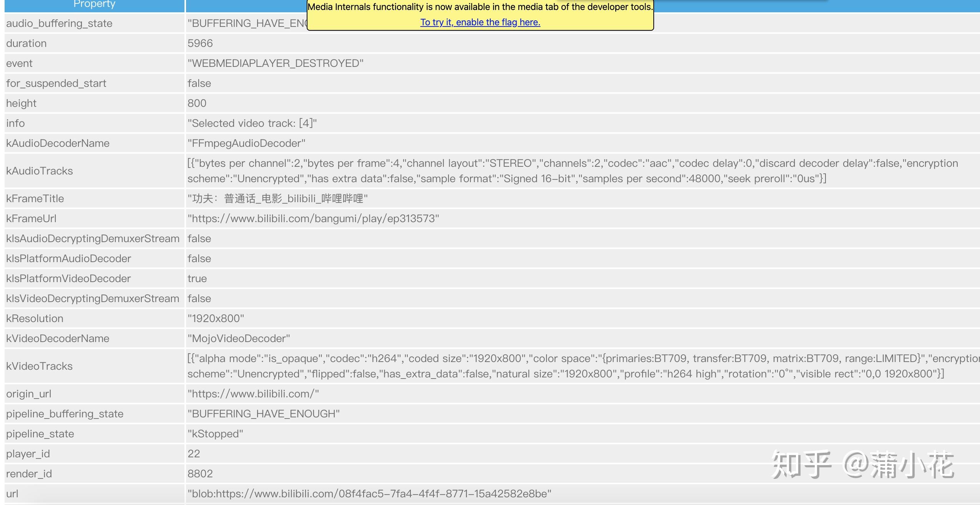
Task: Click the yellow Media Internals notice banner
Action: pos(480,8)
